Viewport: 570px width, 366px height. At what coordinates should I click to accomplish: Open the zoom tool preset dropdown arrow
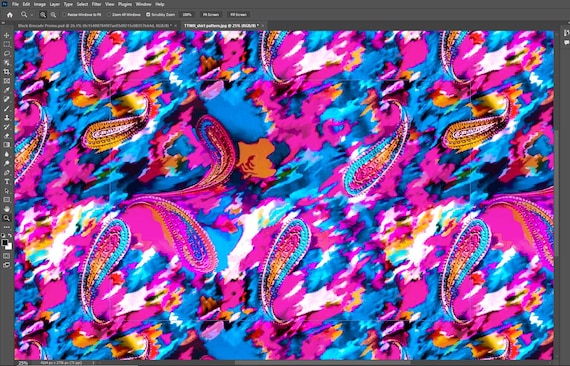[x=32, y=15]
